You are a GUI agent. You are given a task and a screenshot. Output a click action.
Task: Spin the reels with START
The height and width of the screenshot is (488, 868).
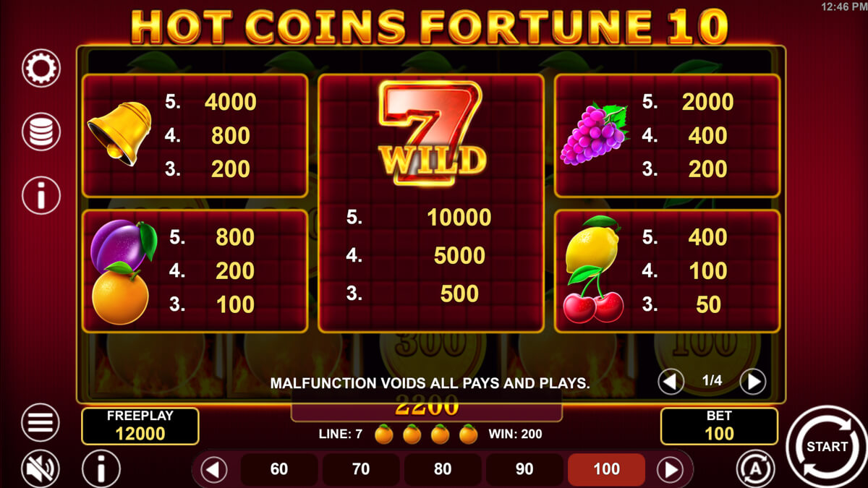coord(826,447)
